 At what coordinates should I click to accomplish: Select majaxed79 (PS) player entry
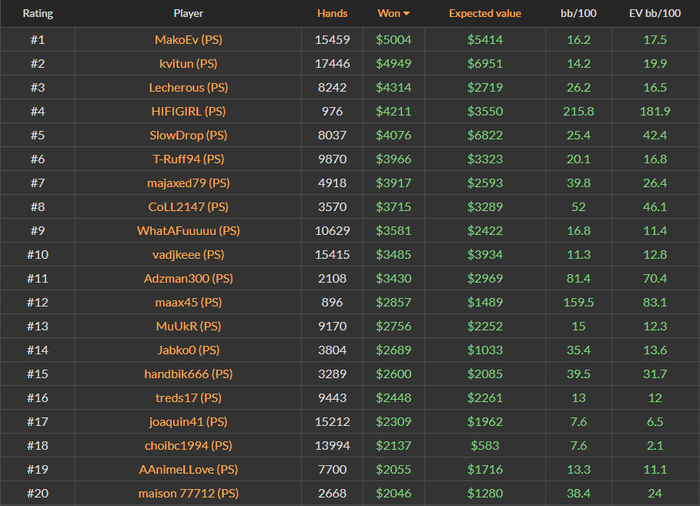(188, 183)
